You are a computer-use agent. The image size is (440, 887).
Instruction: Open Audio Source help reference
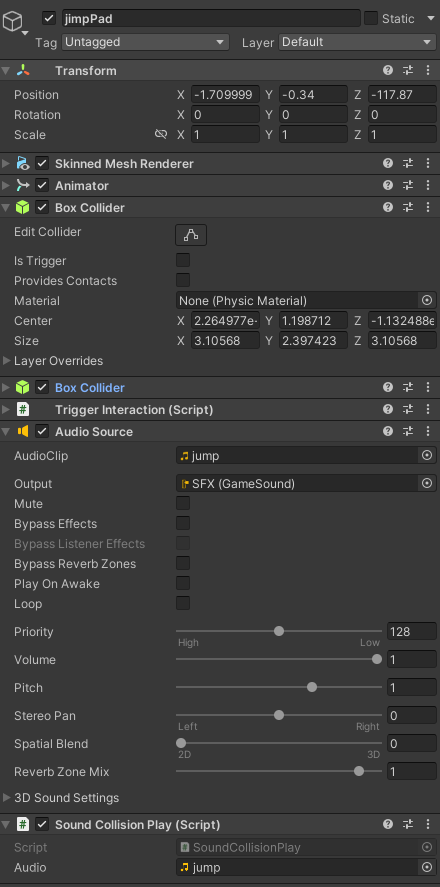click(x=387, y=432)
